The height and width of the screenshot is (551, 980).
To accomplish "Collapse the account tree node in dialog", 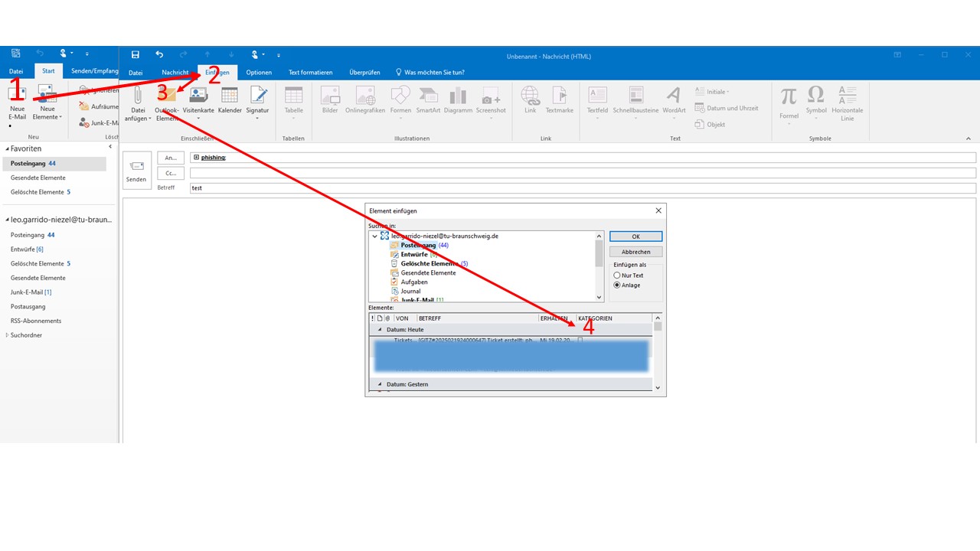I will click(374, 236).
